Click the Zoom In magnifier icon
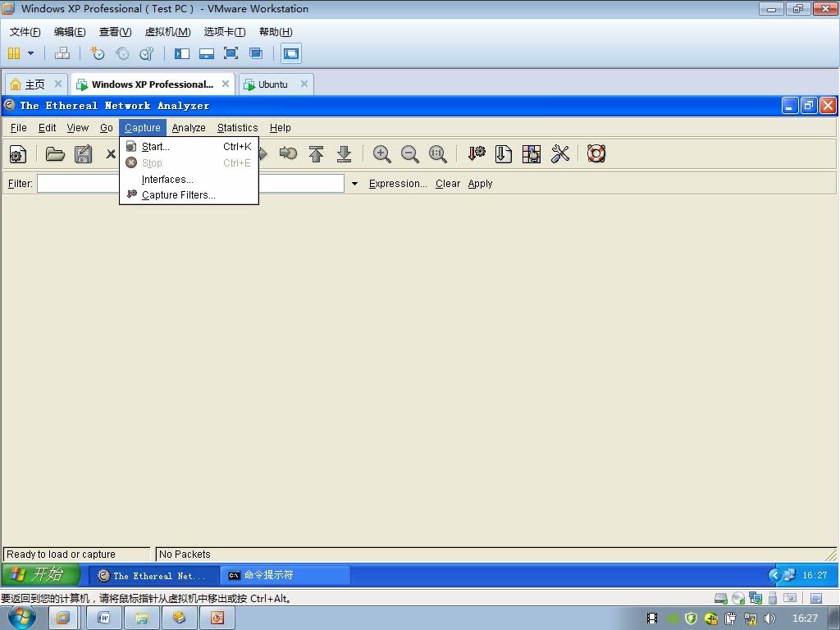 [381, 153]
